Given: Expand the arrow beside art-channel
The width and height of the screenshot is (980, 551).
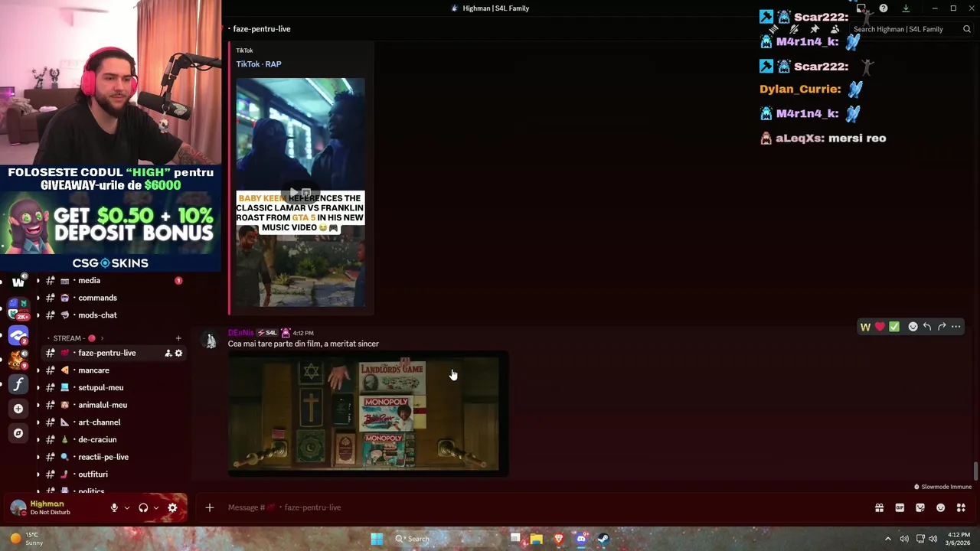Looking at the screenshot, I should click(38, 422).
